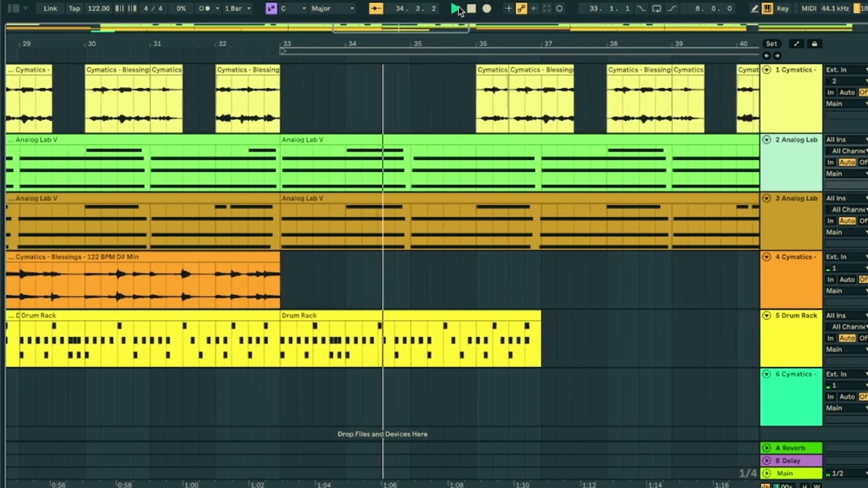Click the Tap tempo button

click(x=75, y=9)
